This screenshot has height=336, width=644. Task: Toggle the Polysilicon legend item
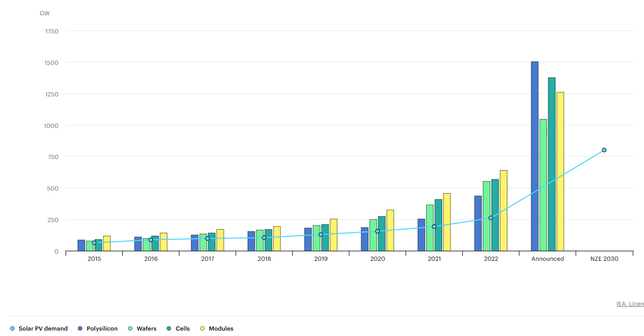click(x=97, y=329)
